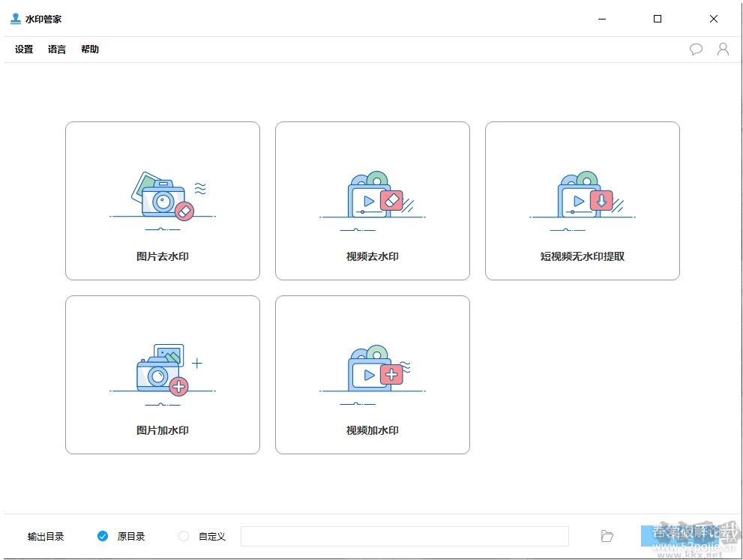Click the user account icon
The width and height of the screenshot is (743, 560).
pos(723,49)
